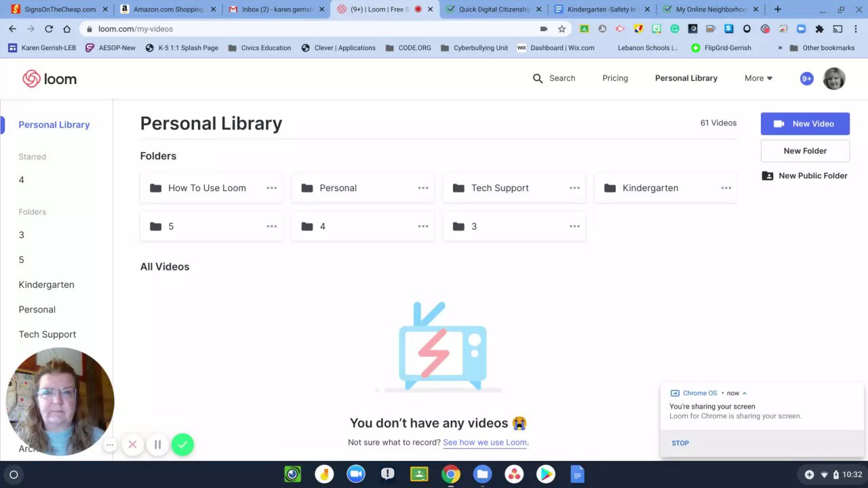868x488 pixels.
Task: Click STOP in screen sharing notification
Action: (680, 443)
